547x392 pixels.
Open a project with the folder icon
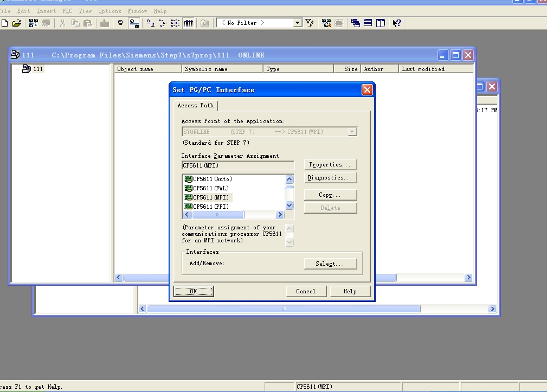[17, 23]
